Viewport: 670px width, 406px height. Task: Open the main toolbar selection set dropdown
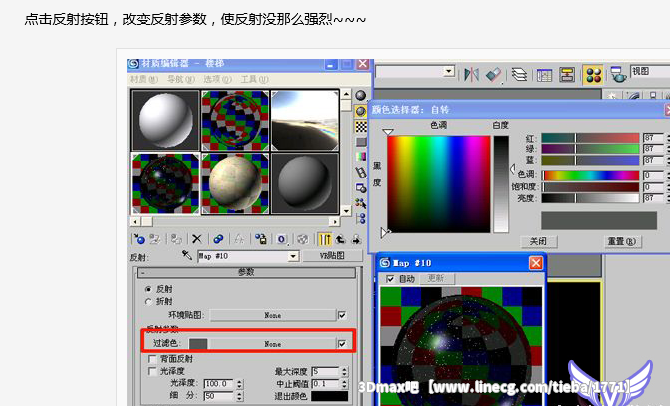(449, 71)
